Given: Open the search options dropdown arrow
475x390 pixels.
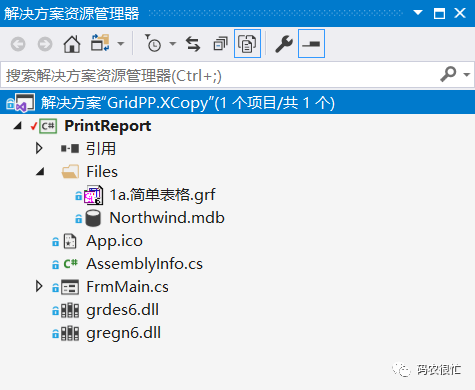Looking at the screenshot, I should (467, 75).
